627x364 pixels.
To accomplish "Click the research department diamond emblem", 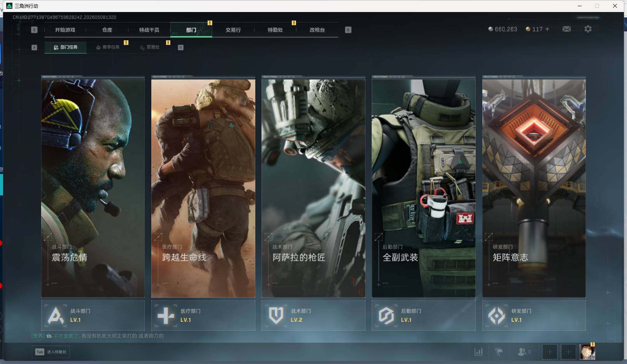I will point(496,316).
